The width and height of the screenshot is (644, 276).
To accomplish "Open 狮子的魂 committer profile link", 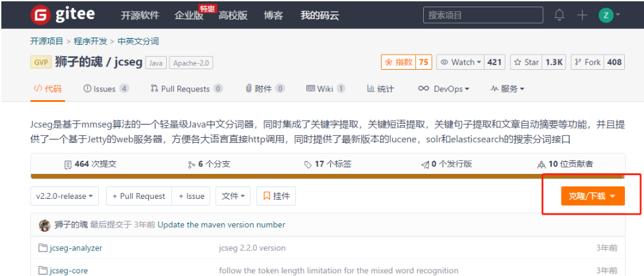I will [71, 225].
